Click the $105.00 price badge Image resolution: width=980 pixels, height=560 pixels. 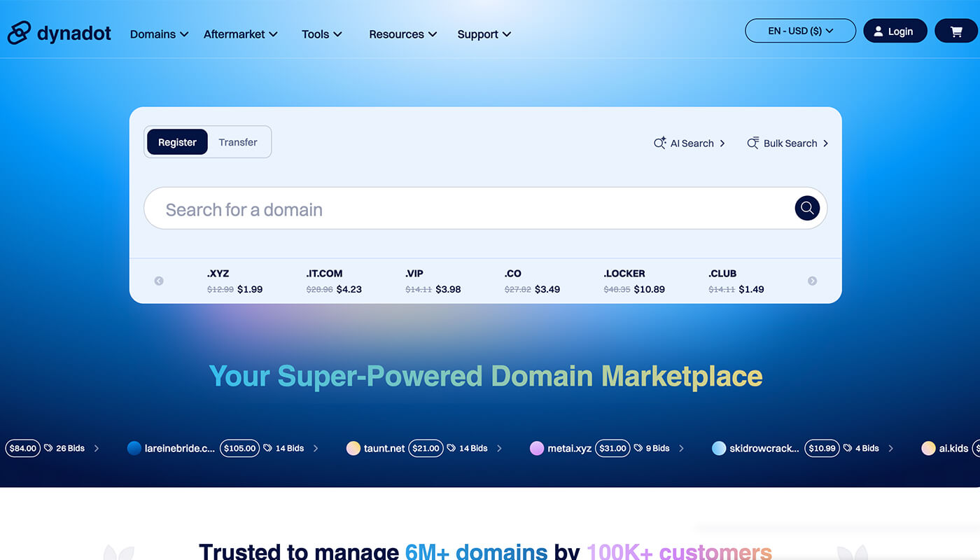click(239, 448)
